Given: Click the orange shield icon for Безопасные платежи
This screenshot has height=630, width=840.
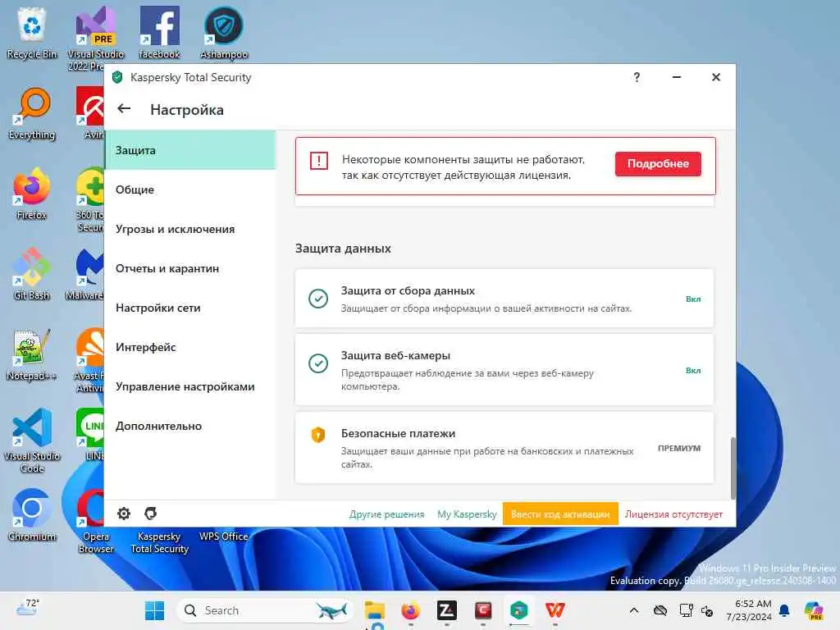Looking at the screenshot, I should [x=318, y=435].
